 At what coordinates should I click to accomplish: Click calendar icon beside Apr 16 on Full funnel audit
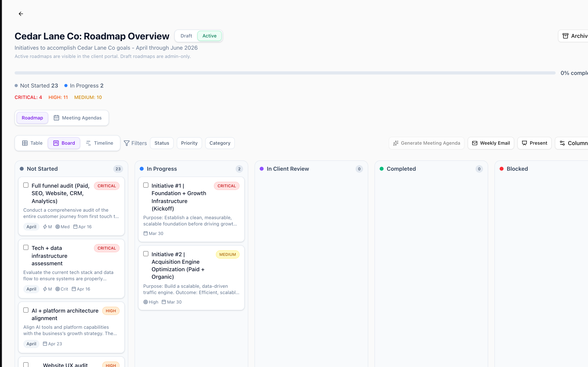[75, 227]
